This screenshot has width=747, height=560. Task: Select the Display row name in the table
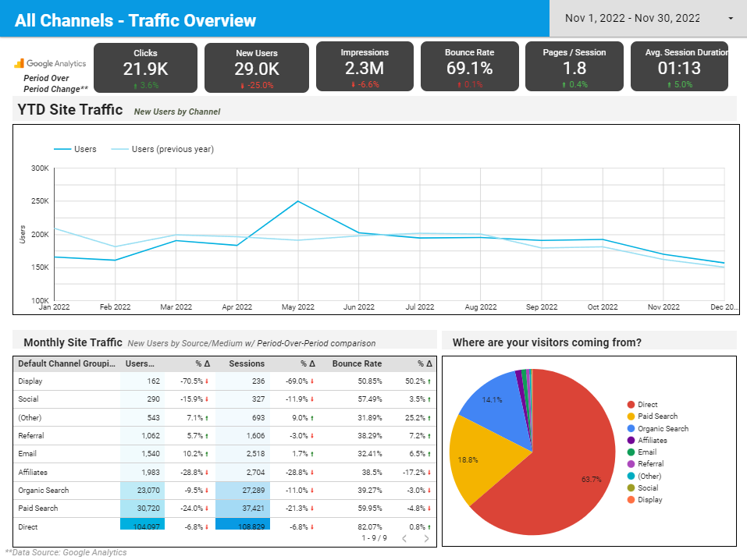(30, 381)
